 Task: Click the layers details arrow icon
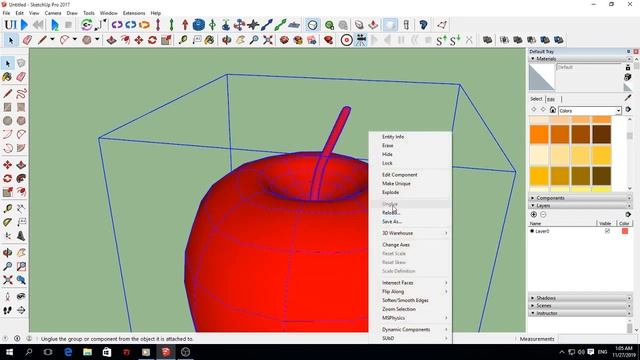point(628,215)
